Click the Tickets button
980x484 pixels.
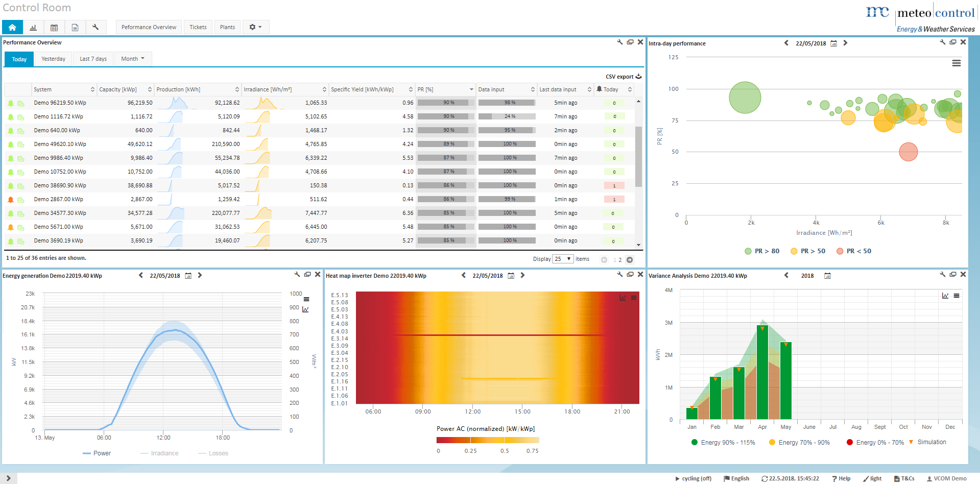(198, 27)
